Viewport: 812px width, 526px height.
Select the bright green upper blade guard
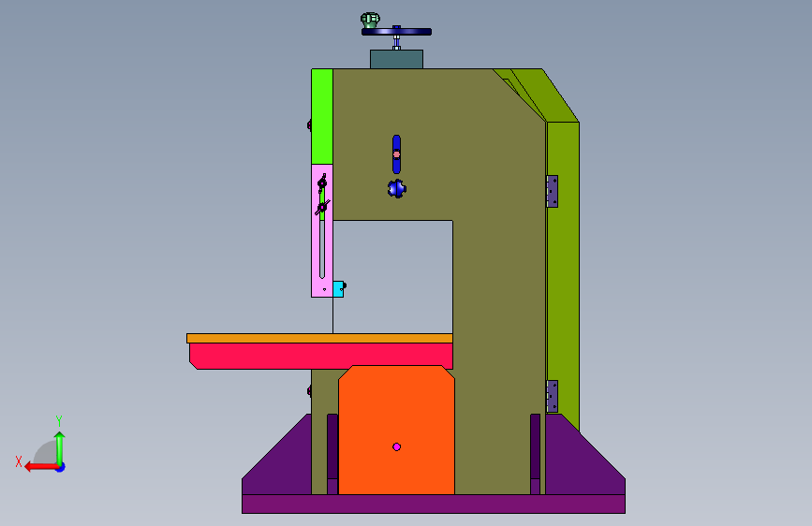(321, 116)
